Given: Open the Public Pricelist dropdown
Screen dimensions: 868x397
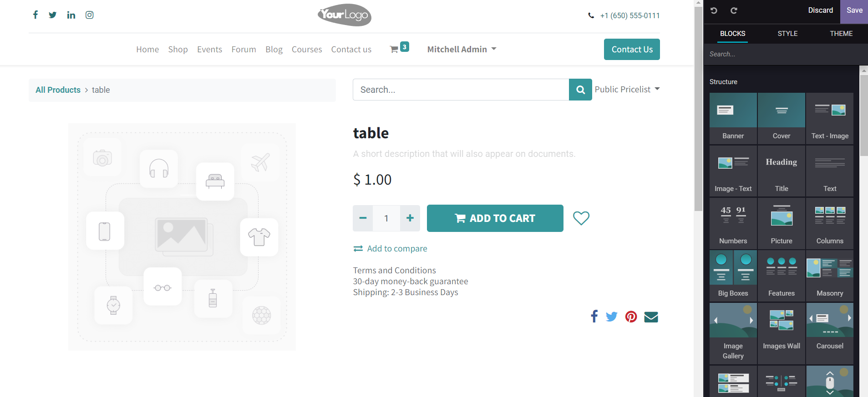Looking at the screenshot, I should pyautogui.click(x=627, y=89).
